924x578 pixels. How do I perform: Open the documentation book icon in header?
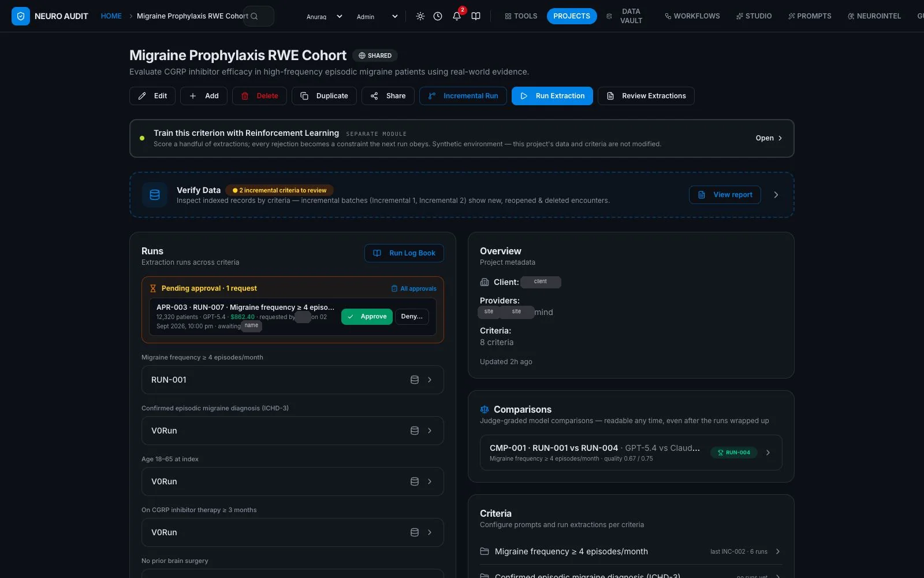pyautogui.click(x=476, y=16)
